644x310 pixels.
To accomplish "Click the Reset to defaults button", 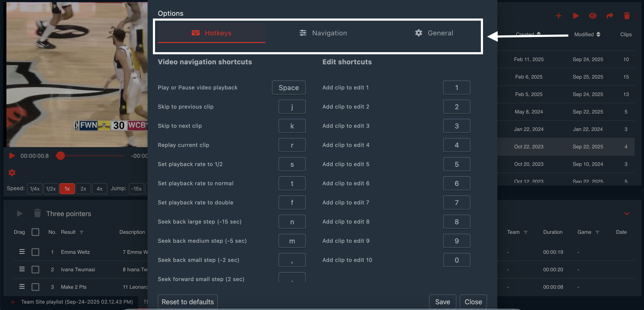I will click(x=187, y=302).
